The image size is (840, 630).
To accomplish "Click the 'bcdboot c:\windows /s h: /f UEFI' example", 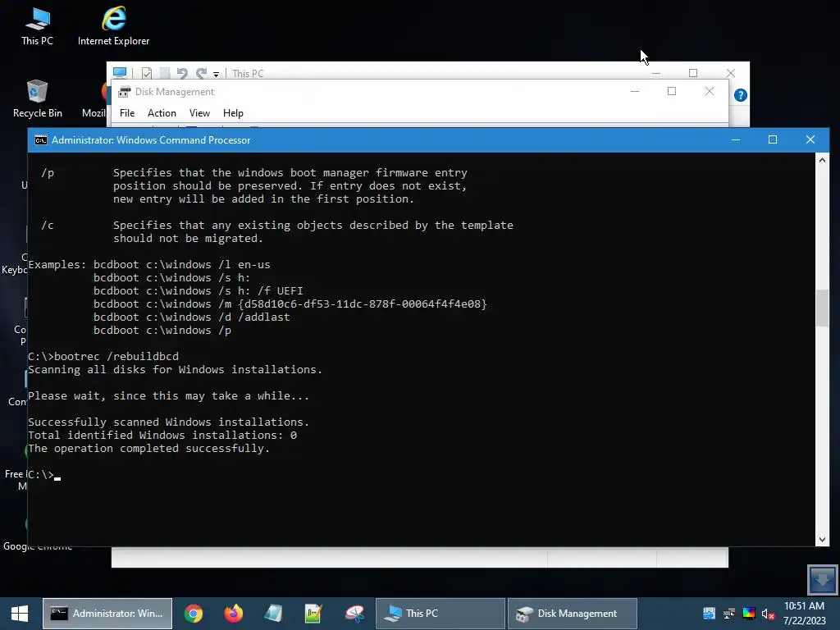I will (x=199, y=291).
